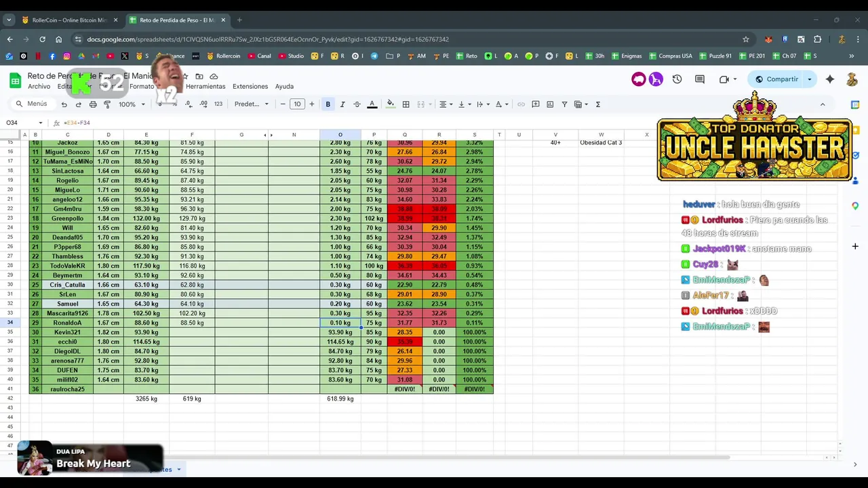Open the Chrome Extensions puzzle icon

pyautogui.click(x=818, y=39)
